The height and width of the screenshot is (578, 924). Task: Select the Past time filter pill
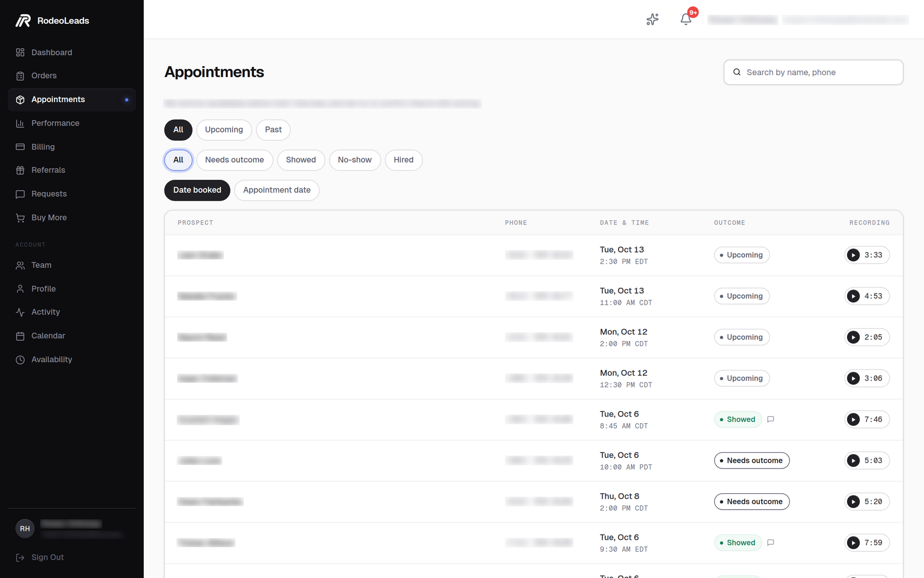click(273, 130)
